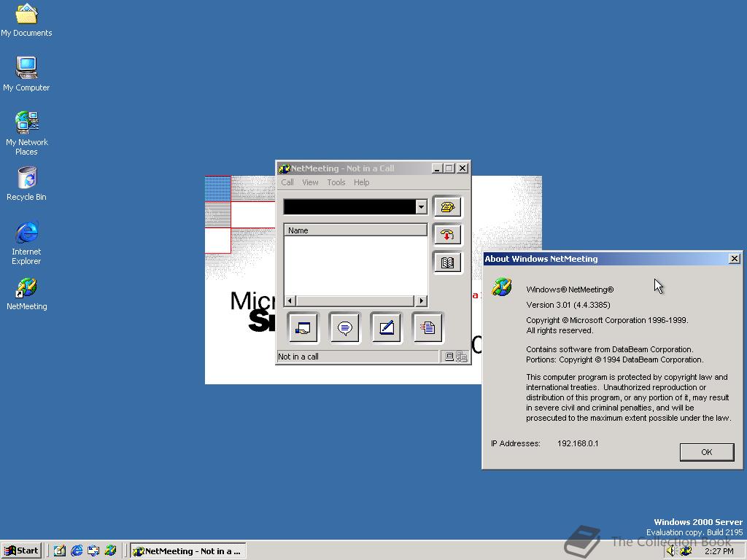This screenshot has height=560, width=747.
Task: Expand the address dropdown arrow in NetMeeting
Action: coord(421,206)
